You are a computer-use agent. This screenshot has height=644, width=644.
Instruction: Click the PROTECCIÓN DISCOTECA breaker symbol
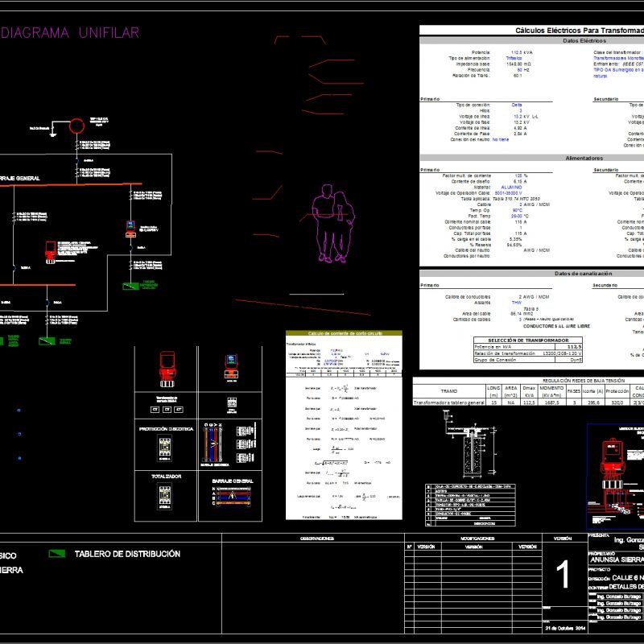coord(164,446)
